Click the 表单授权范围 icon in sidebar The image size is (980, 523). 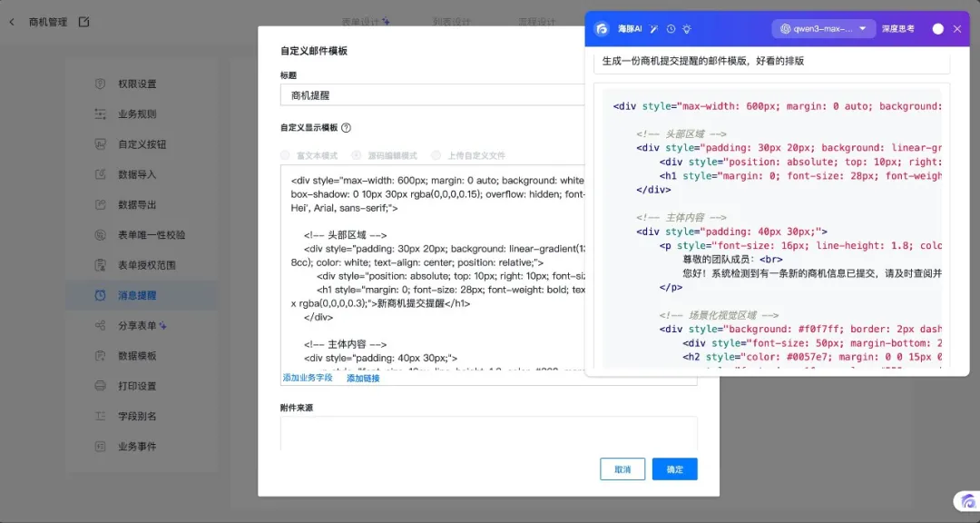[100, 265]
